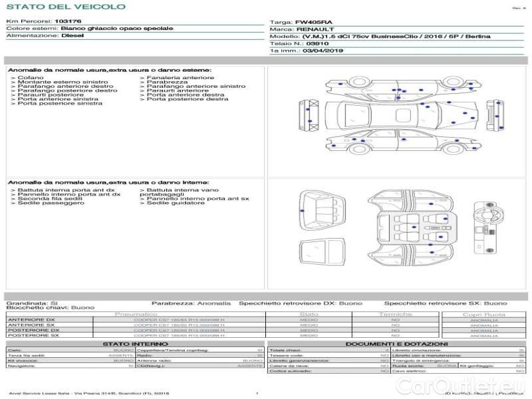Click the Parafango anteriore destro entry
Viewport: 532px width, 399px height.
62,86
